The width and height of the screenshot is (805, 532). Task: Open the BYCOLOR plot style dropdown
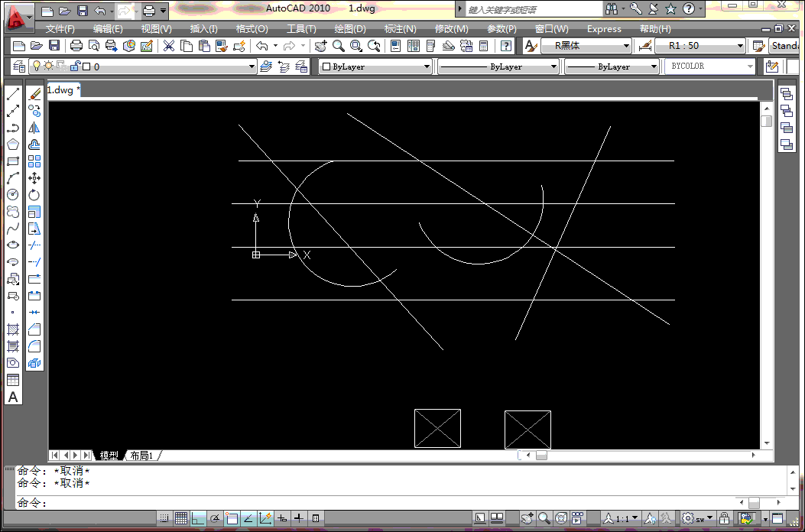point(710,66)
